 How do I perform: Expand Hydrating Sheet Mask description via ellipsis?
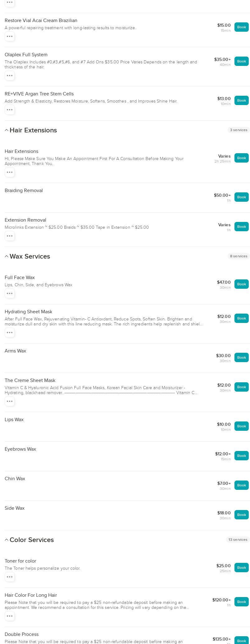[x=10, y=333]
